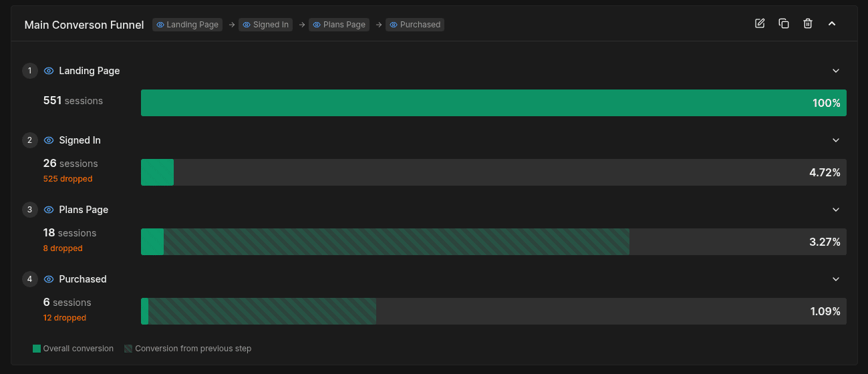Toggle eye icon beside Signed In step
868x374 pixels.
coord(49,140)
